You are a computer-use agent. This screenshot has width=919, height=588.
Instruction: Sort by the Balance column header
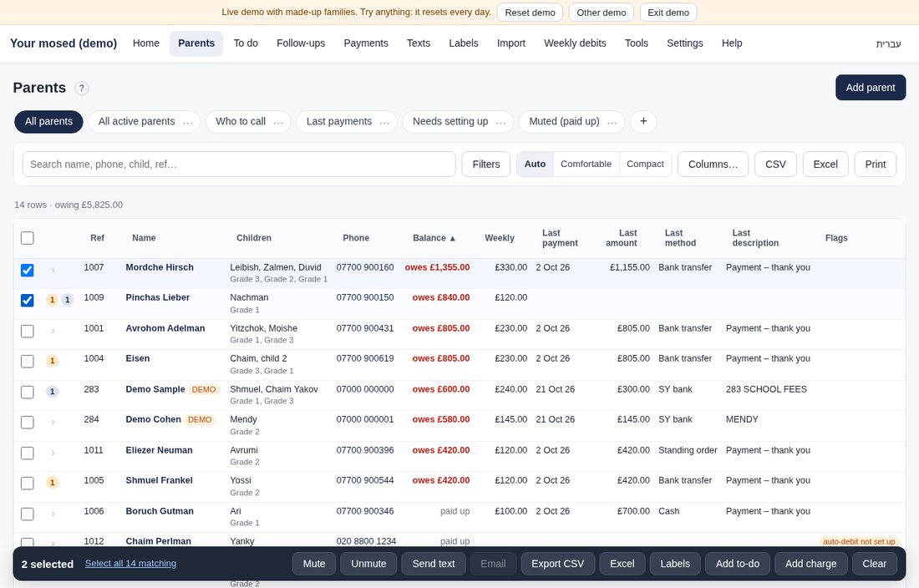click(434, 238)
